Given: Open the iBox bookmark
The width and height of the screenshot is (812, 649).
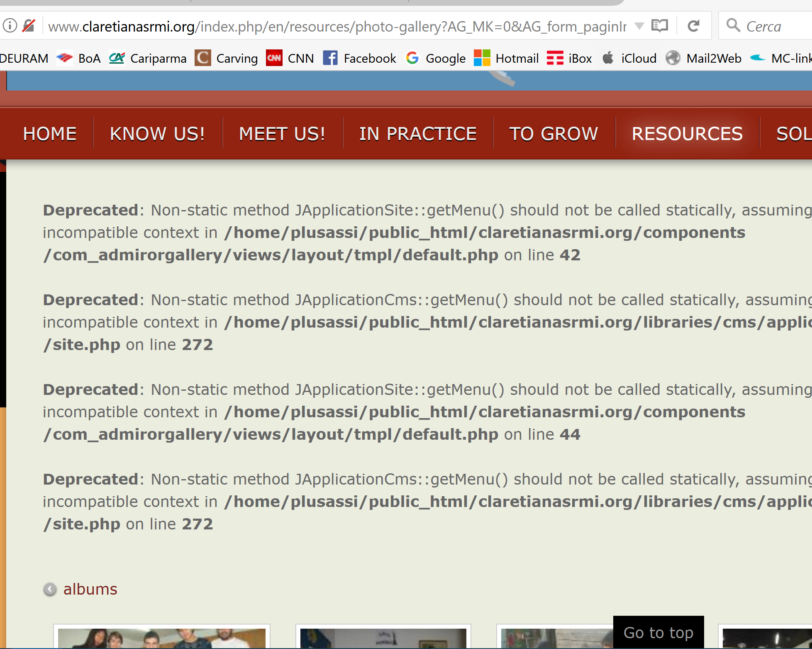Looking at the screenshot, I should coord(570,59).
